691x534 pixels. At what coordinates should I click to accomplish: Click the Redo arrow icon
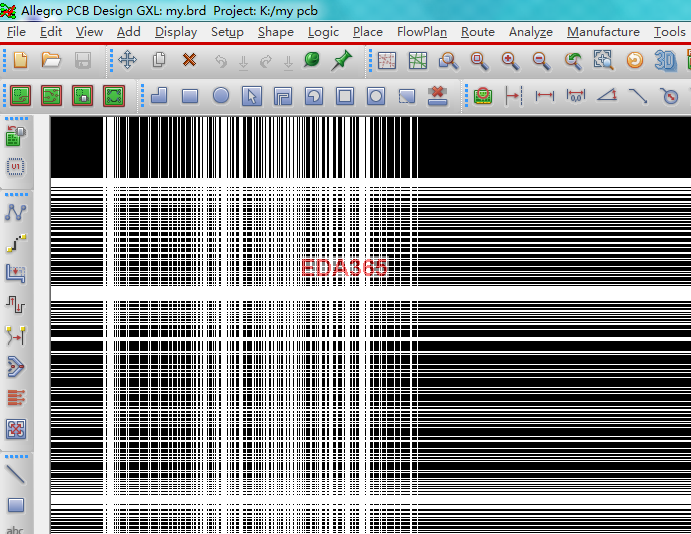click(x=266, y=62)
